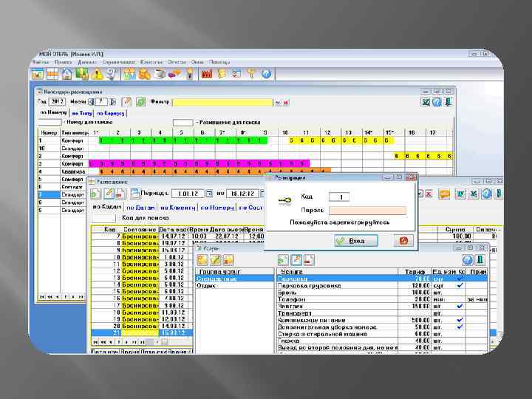Click the help question icon in calendar window
This screenshot has width=532, height=399.
[x=437, y=102]
